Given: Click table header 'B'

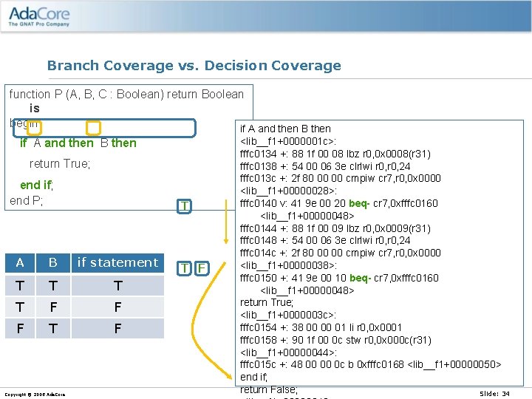Looking at the screenshot, I should [x=53, y=262].
